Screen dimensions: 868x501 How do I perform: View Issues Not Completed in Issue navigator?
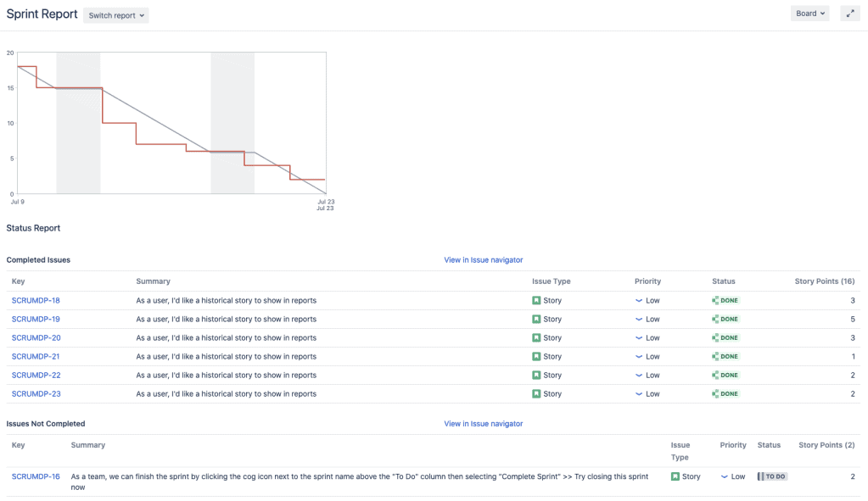point(483,424)
